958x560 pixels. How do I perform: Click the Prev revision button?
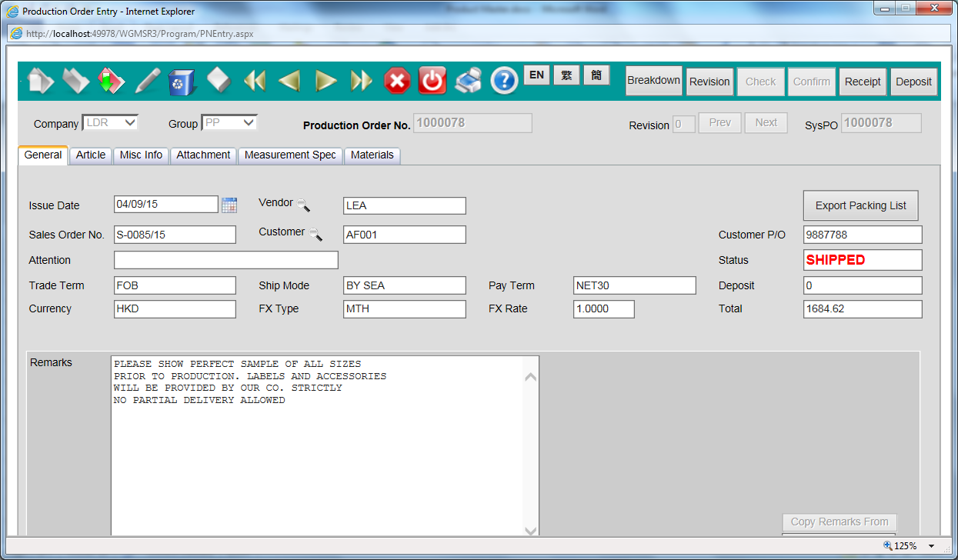(720, 123)
